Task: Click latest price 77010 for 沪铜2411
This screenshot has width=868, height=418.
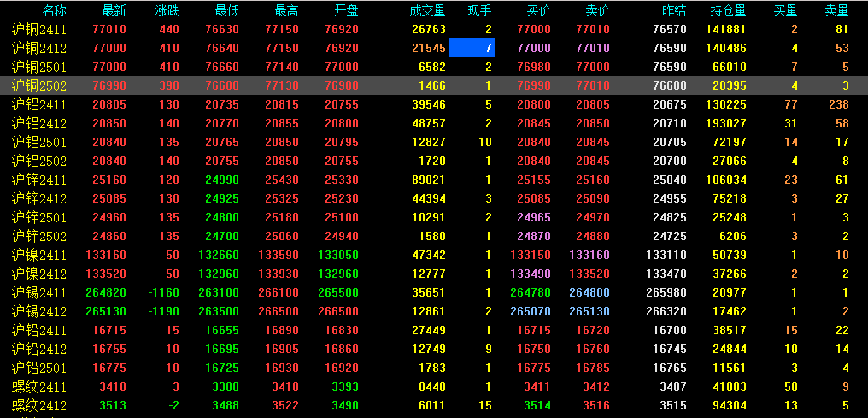Action: (109, 29)
